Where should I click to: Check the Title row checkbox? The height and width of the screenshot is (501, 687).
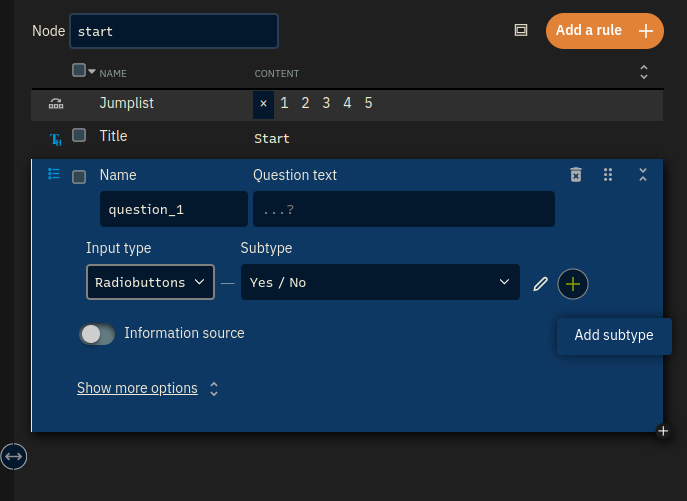click(79, 135)
